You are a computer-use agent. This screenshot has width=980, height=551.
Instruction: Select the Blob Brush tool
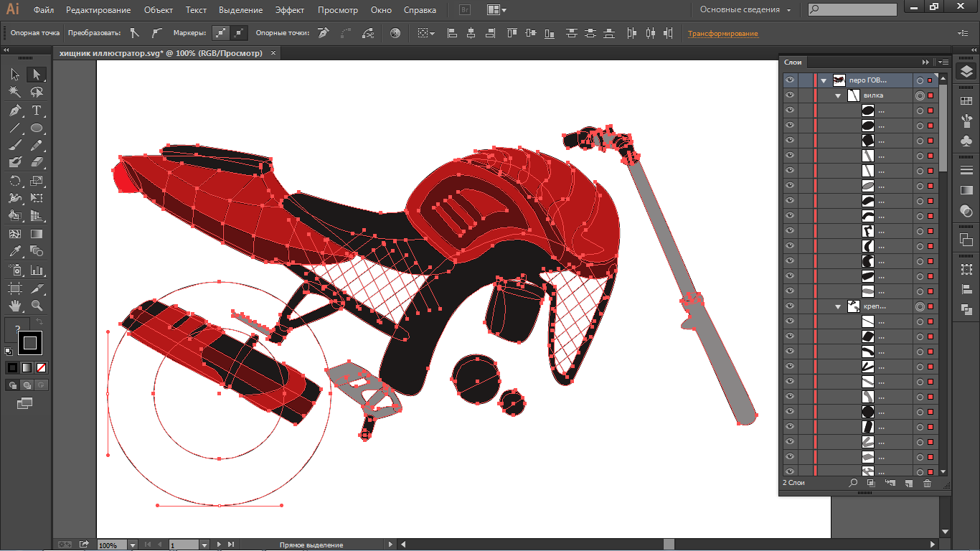pyautogui.click(x=15, y=163)
